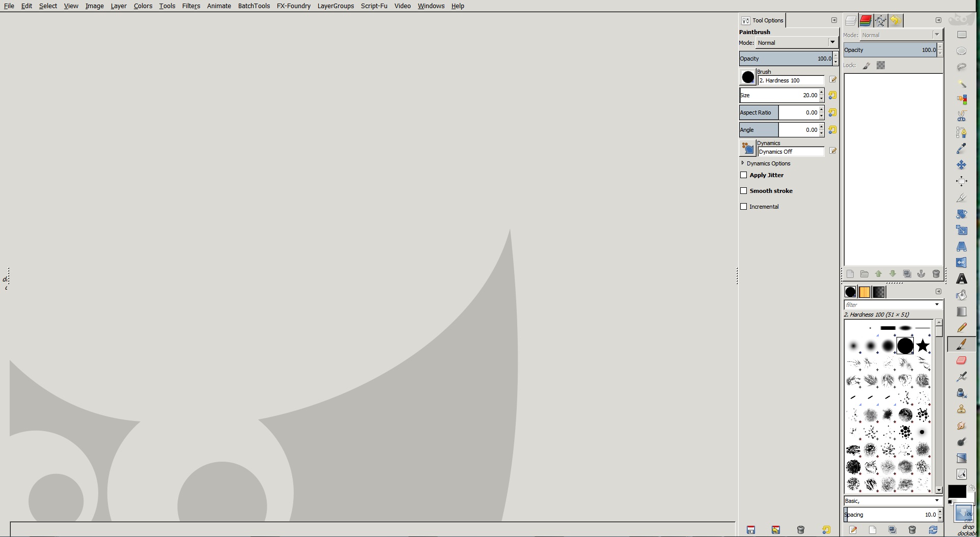The image size is (980, 537).
Task: Open the Layers dock tab configuration menu
Action: [938, 20]
